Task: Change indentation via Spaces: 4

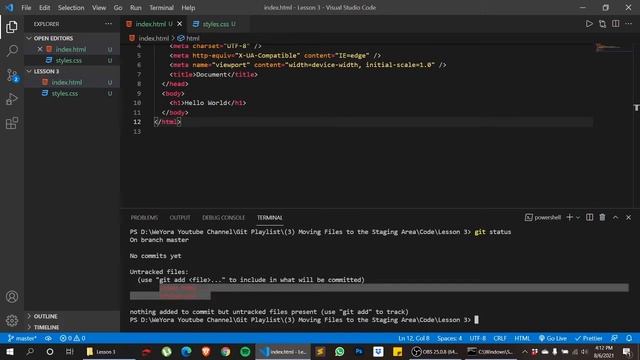Action: click(x=449, y=338)
